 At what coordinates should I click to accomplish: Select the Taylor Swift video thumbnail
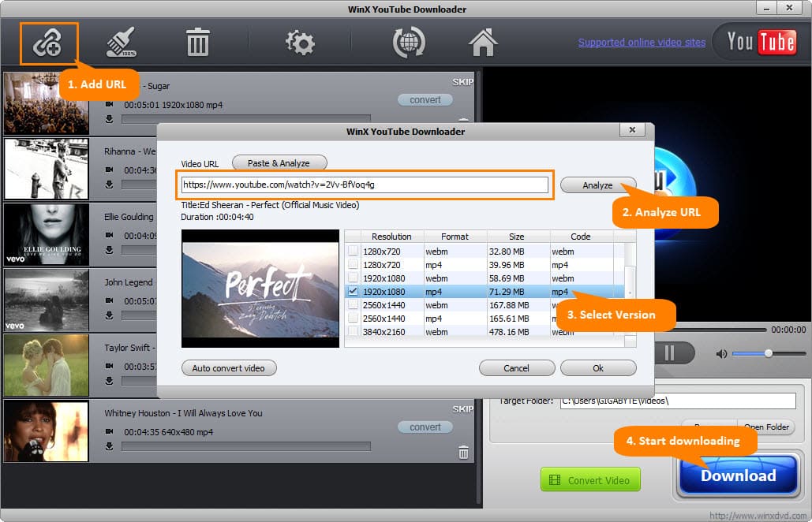click(46, 365)
